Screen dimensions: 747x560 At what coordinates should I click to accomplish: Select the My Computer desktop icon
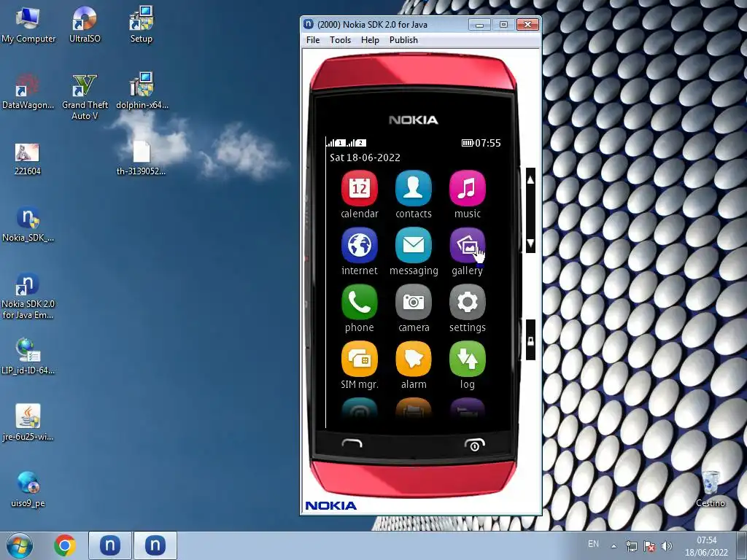[x=28, y=26]
